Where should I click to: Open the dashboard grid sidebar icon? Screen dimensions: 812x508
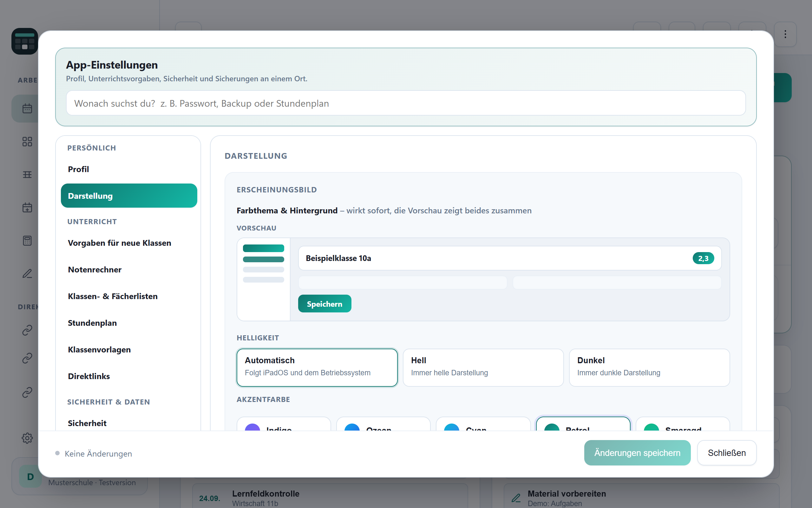27,142
